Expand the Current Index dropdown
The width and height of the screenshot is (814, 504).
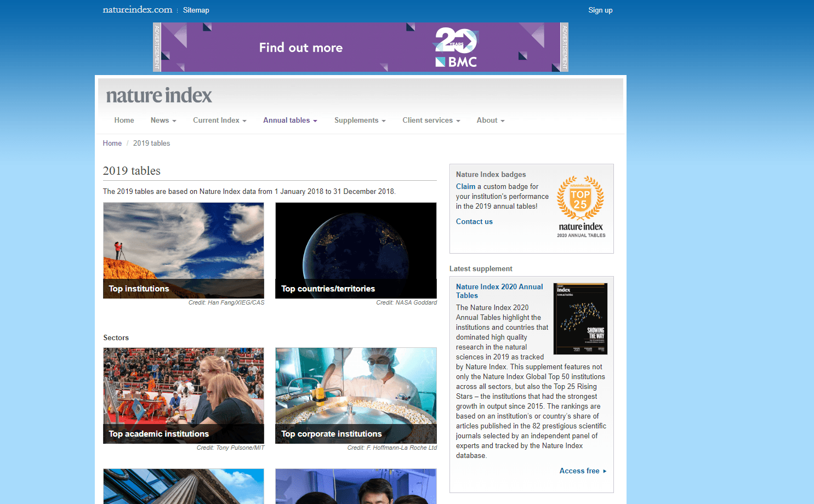[219, 121]
